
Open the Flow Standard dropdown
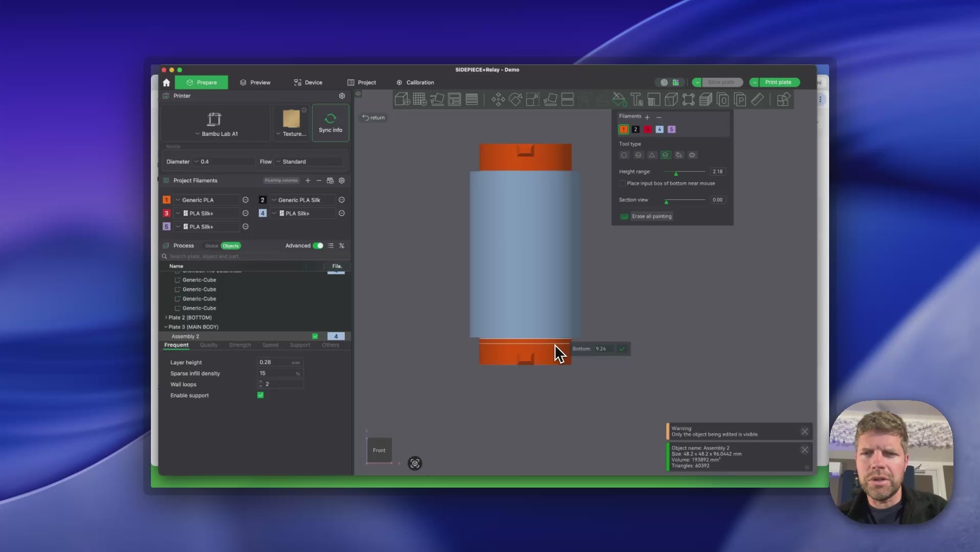[308, 162]
